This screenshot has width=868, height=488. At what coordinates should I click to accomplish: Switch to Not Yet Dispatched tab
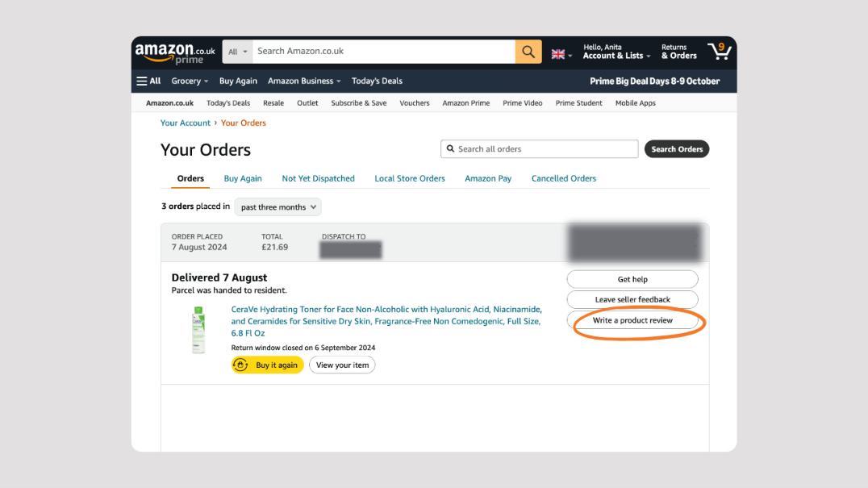(319, 179)
